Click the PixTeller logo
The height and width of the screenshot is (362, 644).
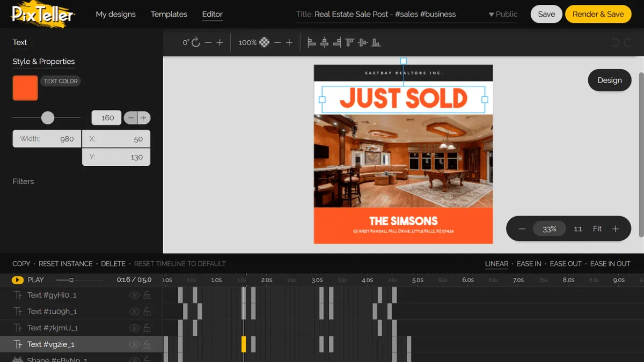(x=42, y=14)
